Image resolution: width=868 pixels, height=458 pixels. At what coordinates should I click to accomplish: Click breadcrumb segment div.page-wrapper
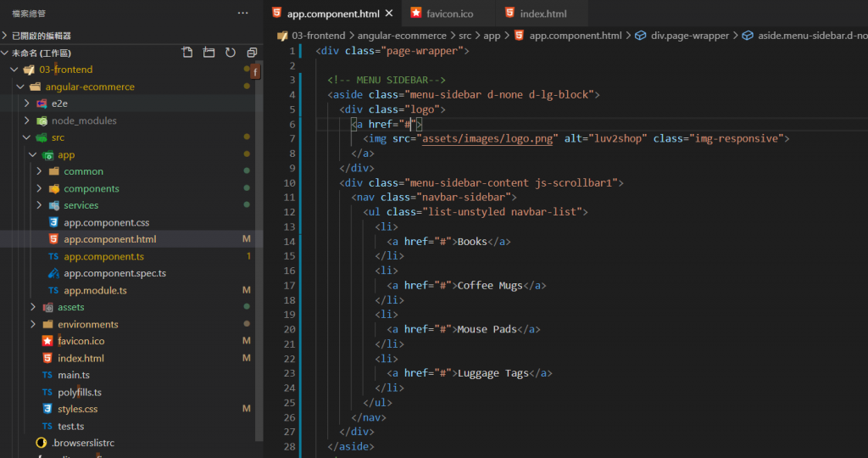pyautogui.click(x=690, y=36)
